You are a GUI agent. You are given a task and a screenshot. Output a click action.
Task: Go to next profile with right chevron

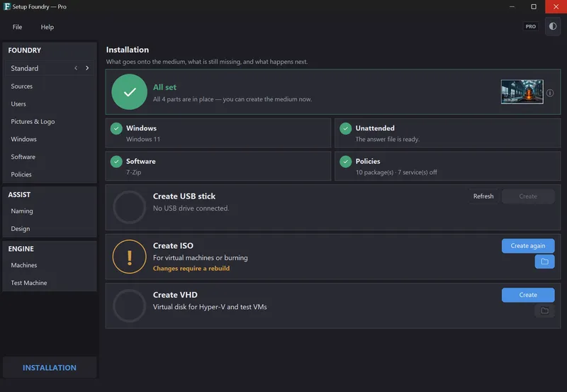[87, 68]
